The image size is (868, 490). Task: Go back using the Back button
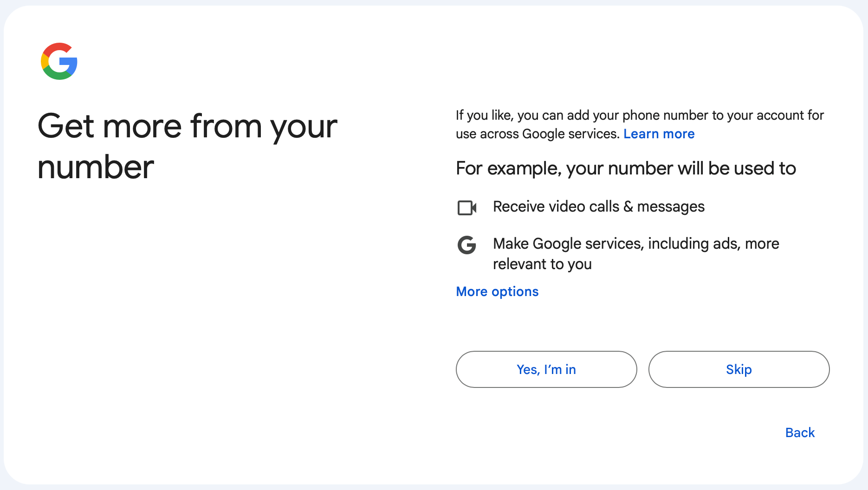click(799, 432)
